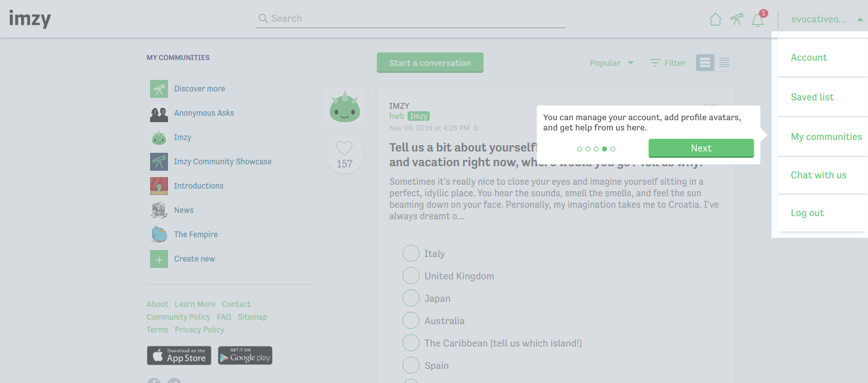Screen dimensions: 868x383
Task: Open the Learn More footer link
Action: [x=195, y=304]
